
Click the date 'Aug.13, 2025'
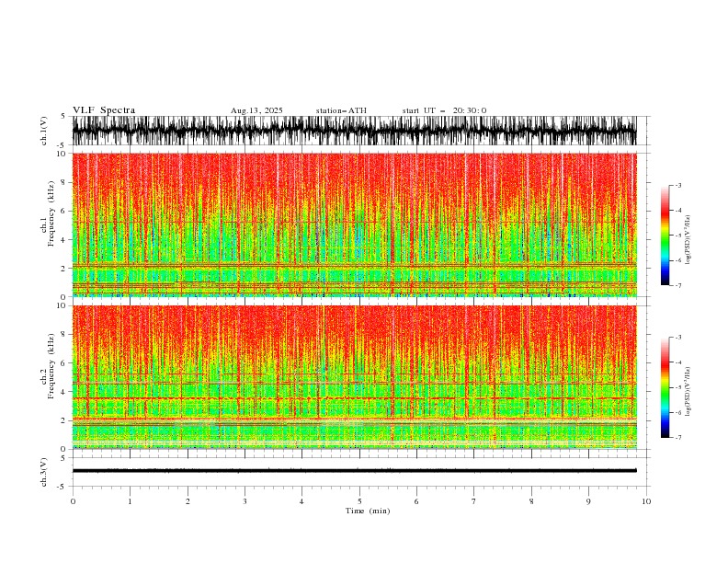pyautogui.click(x=256, y=110)
